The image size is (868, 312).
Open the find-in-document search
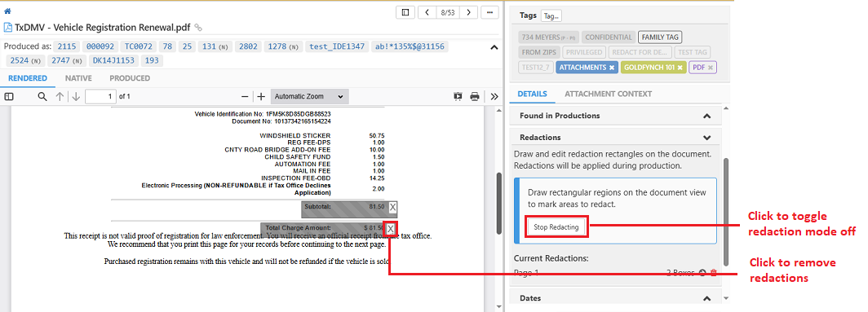point(42,96)
